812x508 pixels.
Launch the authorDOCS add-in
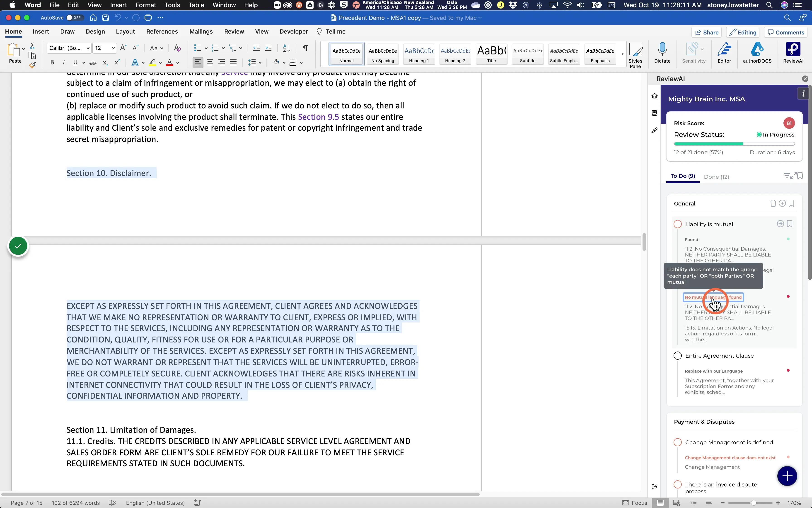757,53
